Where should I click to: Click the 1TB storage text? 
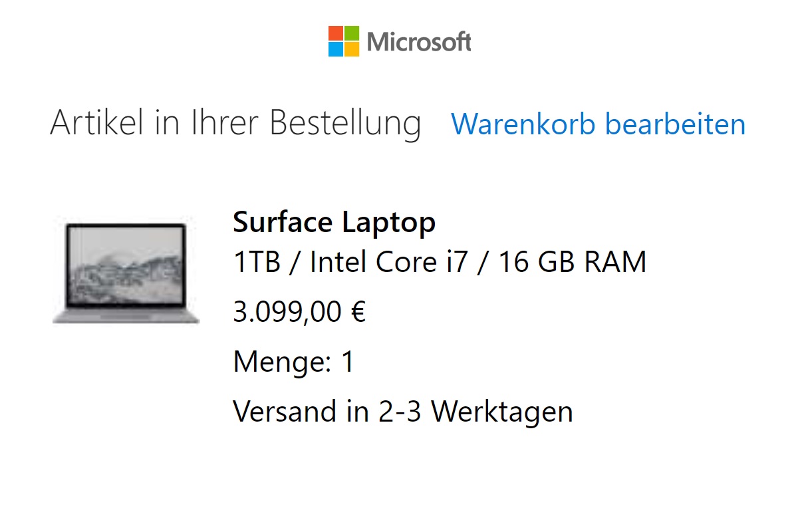[256, 263]
